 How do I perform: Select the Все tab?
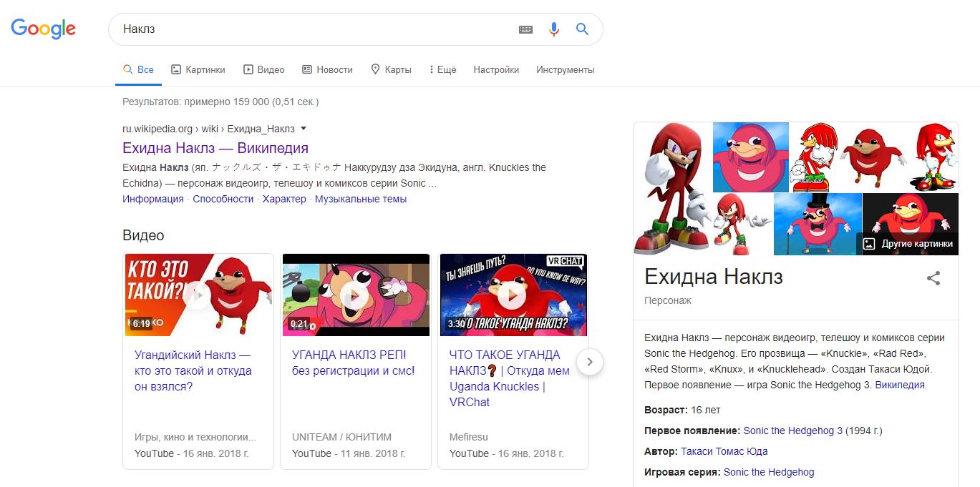pyautogui.click(x=138, y=69)
